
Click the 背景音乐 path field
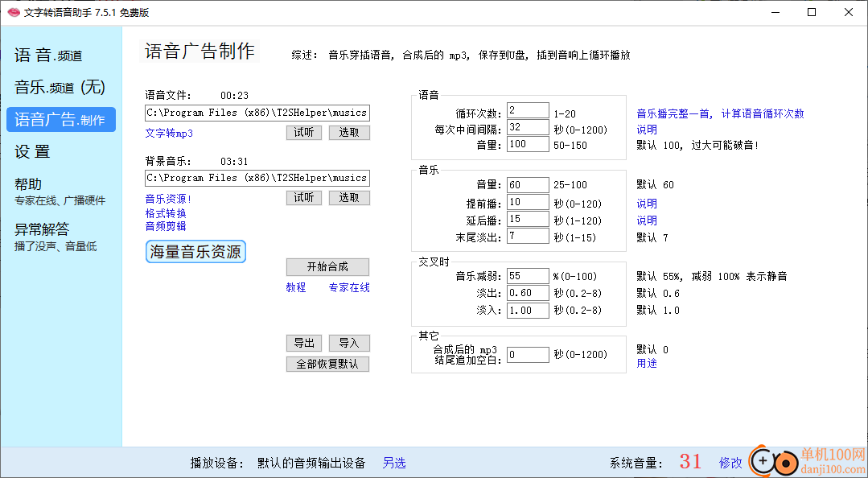tap(257, 179)
